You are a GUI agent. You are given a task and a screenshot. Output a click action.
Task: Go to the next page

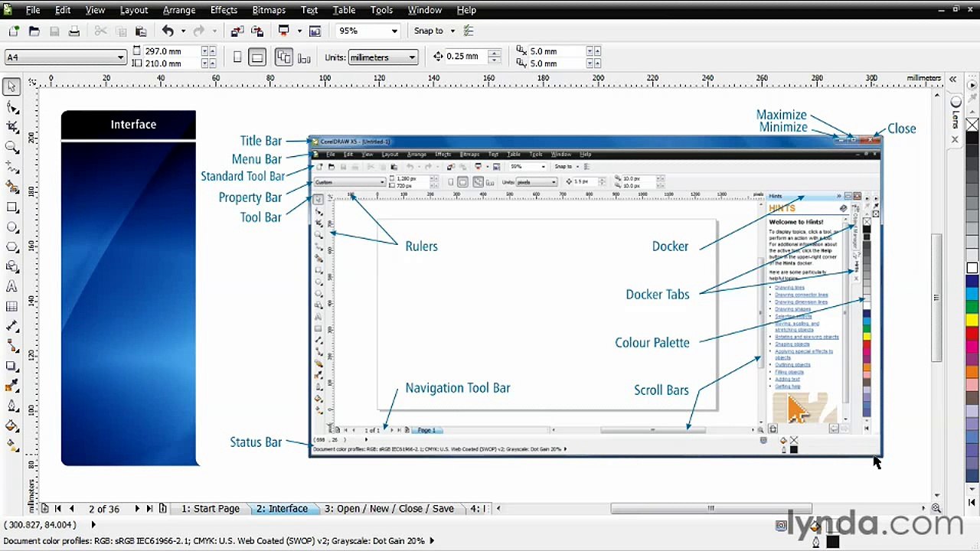point(137,508)
